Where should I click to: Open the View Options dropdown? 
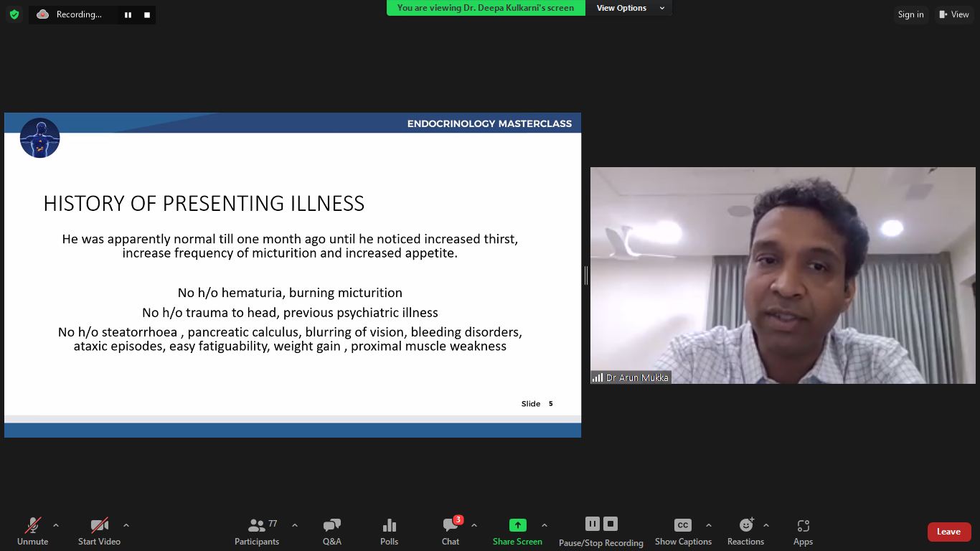629,8
